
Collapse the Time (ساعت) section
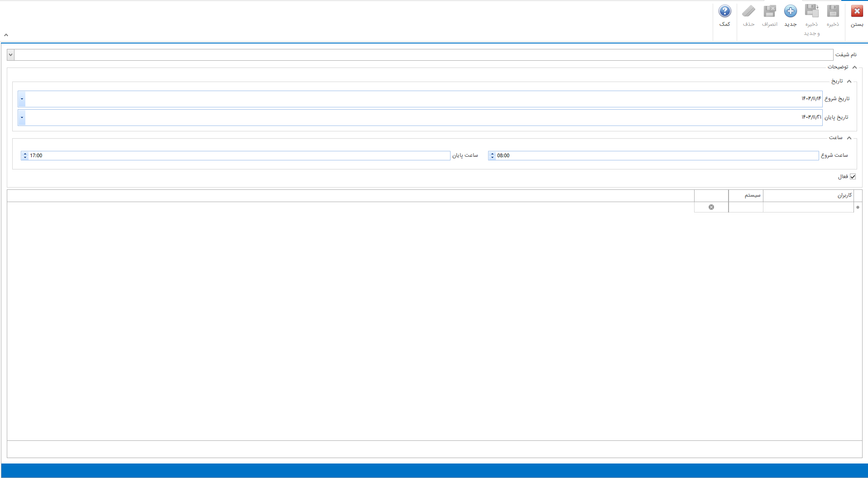[x=849, y=138]
